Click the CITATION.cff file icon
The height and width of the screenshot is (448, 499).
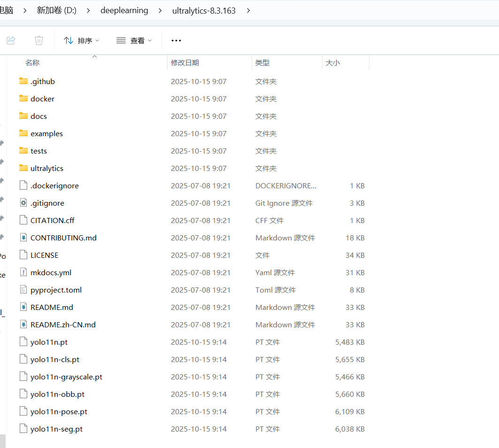[23, 220]
